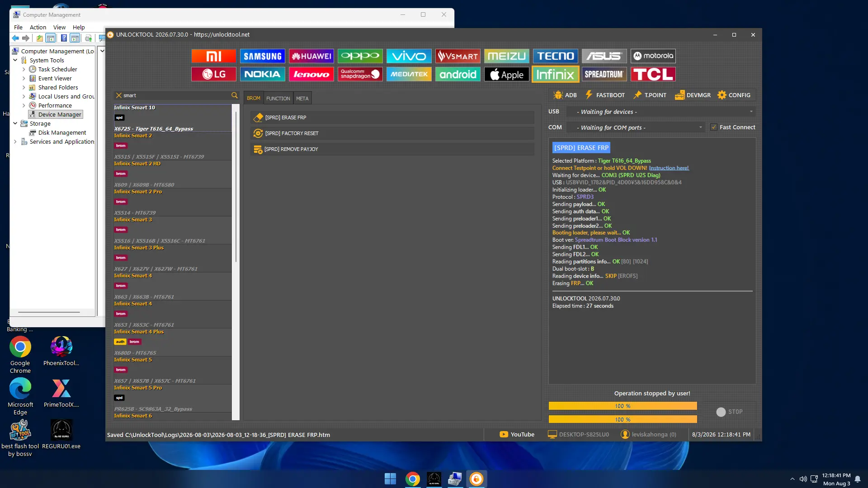Screen dimensions: 868x488
Task: Click the model search input field
Action: point(176,95)
